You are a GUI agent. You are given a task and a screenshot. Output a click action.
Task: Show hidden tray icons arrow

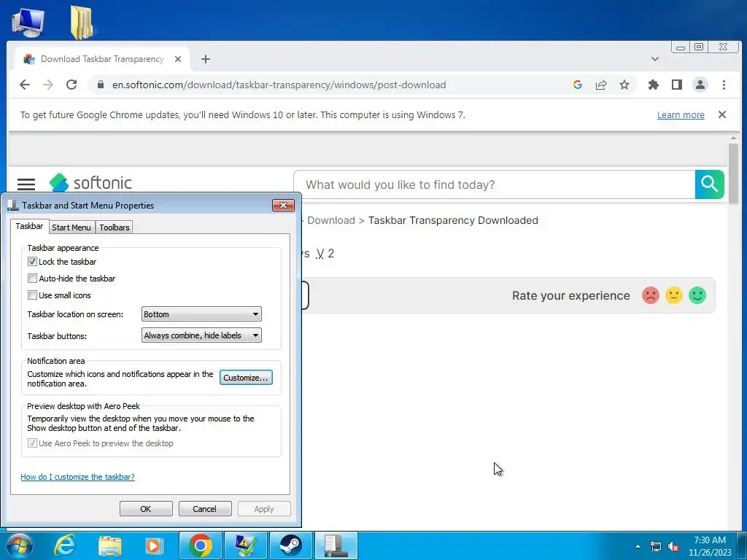[x=638, y=546]
